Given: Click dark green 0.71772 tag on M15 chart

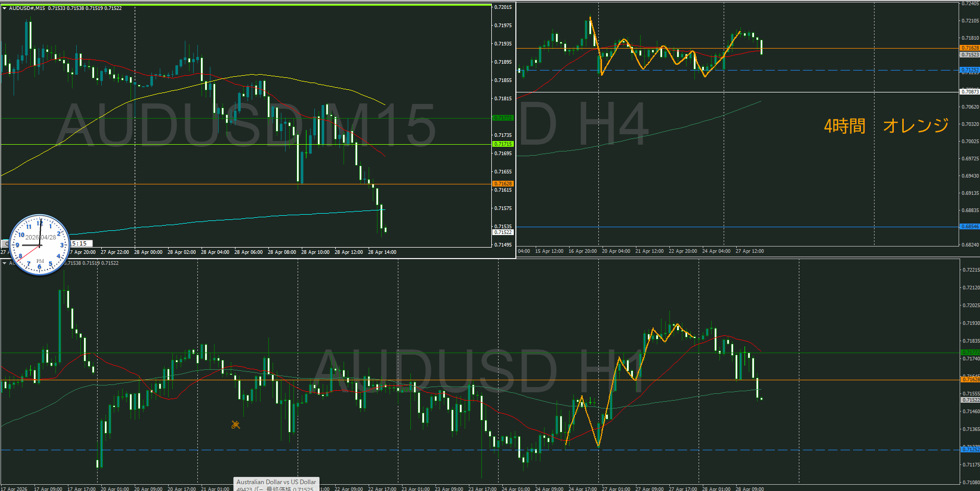Looking at the screenshot, I should click(x=503, y=118).
